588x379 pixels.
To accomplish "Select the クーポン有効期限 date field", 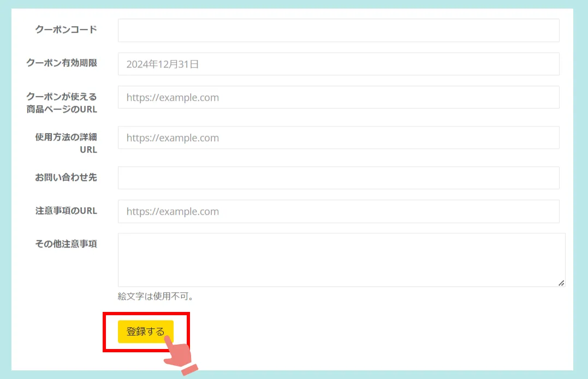I will coord(338,64).
